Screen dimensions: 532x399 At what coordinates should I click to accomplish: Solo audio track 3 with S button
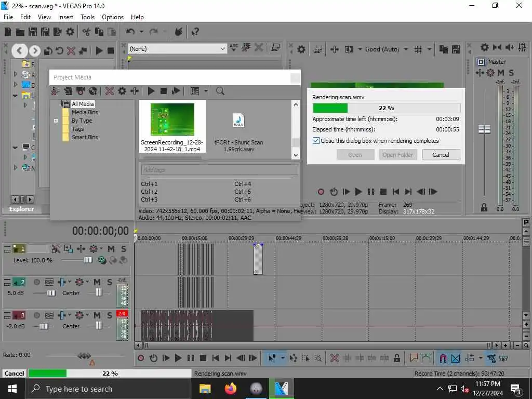click(110, 315)
